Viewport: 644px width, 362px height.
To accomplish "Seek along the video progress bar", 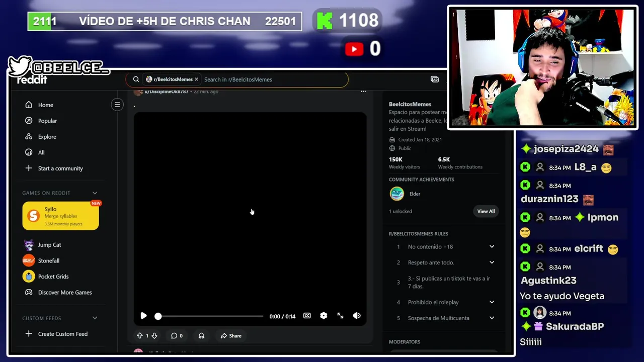I will (209, 316).
